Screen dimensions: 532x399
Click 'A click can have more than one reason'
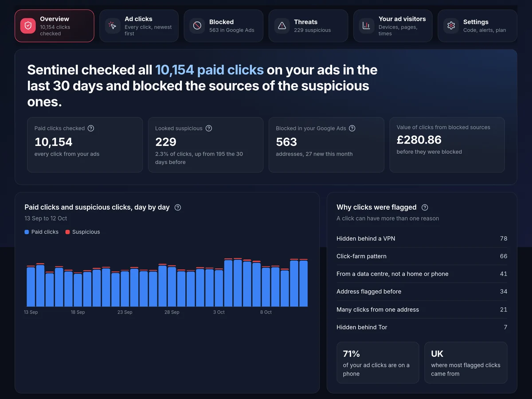pyautogui.click(x=388, y=219)
